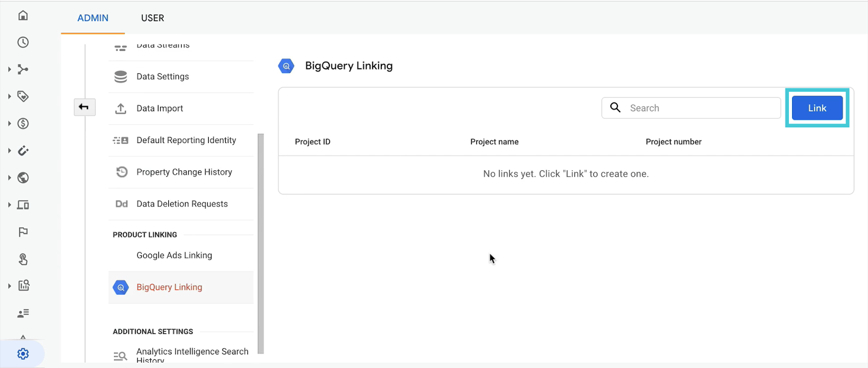868x368 pixels.
Task: Open the Tech devices icon
Action: [x=23, y=205]
